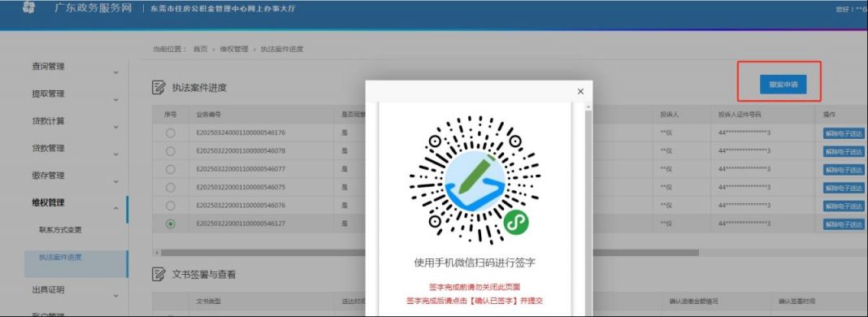The width and height of the screenshot is (868, 317).
Task: Expand the 缴存管理 sidebar chevron
Action: 116,181
